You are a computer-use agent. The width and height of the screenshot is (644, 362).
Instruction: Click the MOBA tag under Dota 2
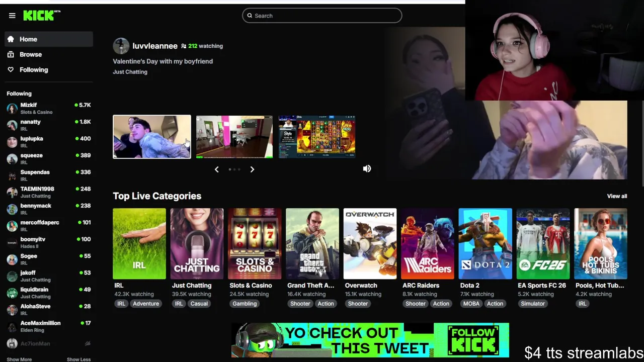click(x=471, y=304)
